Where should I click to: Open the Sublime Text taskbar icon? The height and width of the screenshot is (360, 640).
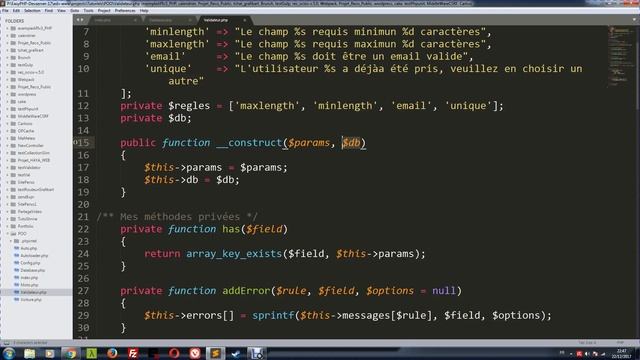click(215, 353)
